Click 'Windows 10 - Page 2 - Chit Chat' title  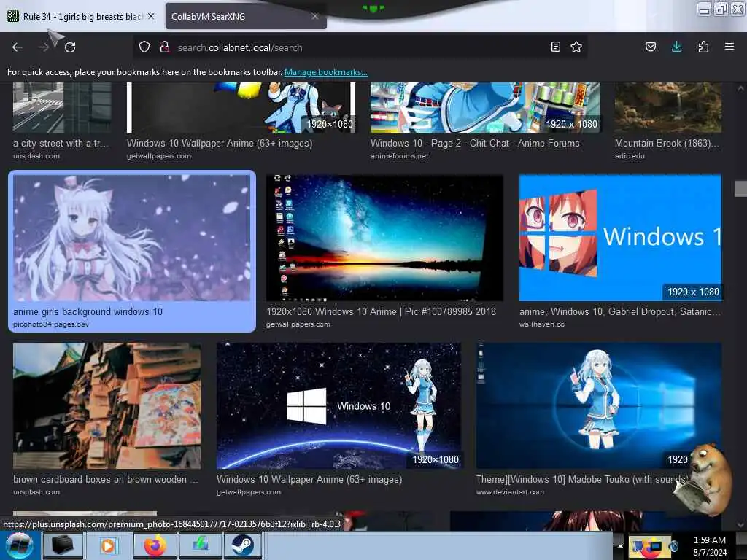(x=475, y=144)
